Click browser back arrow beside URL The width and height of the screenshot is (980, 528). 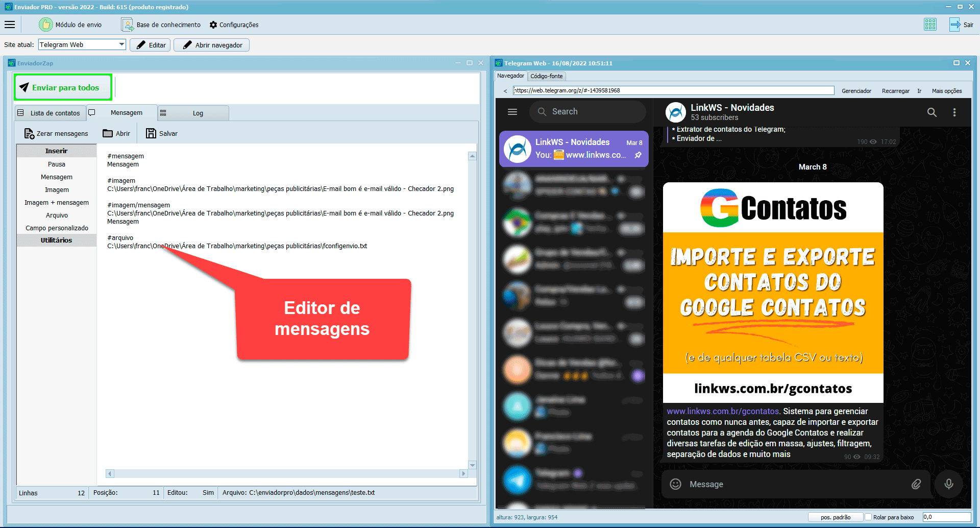505,91
